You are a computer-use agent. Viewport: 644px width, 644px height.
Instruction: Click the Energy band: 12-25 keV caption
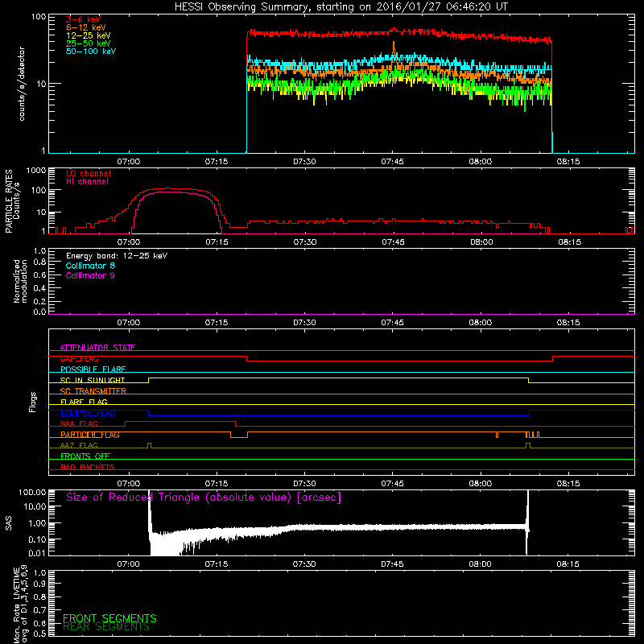coord(117,256)
